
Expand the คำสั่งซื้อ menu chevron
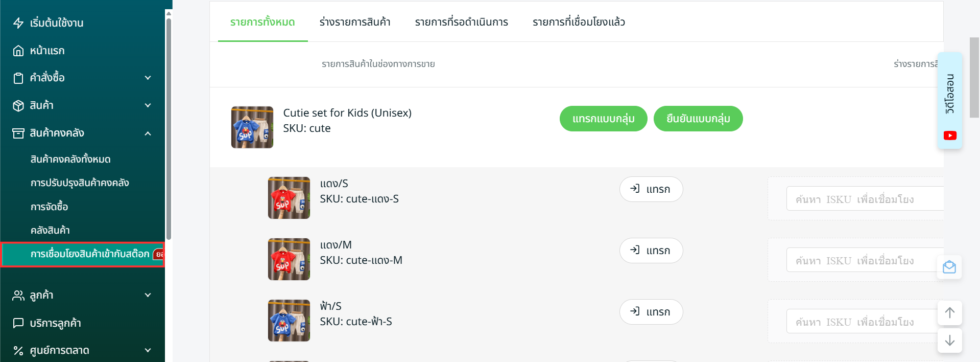pos(148,78)
